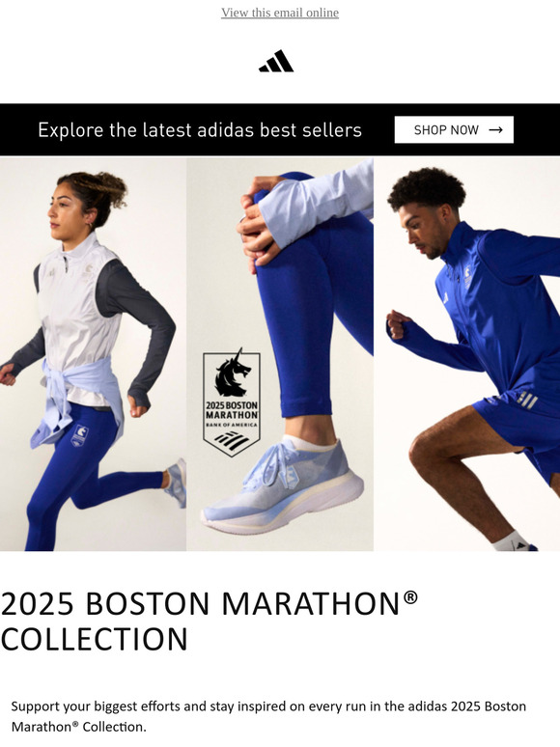This screenshot has height=747, width=560.
Task: Click the crest logo on the man's jacket chest
Action: (467, 276)
